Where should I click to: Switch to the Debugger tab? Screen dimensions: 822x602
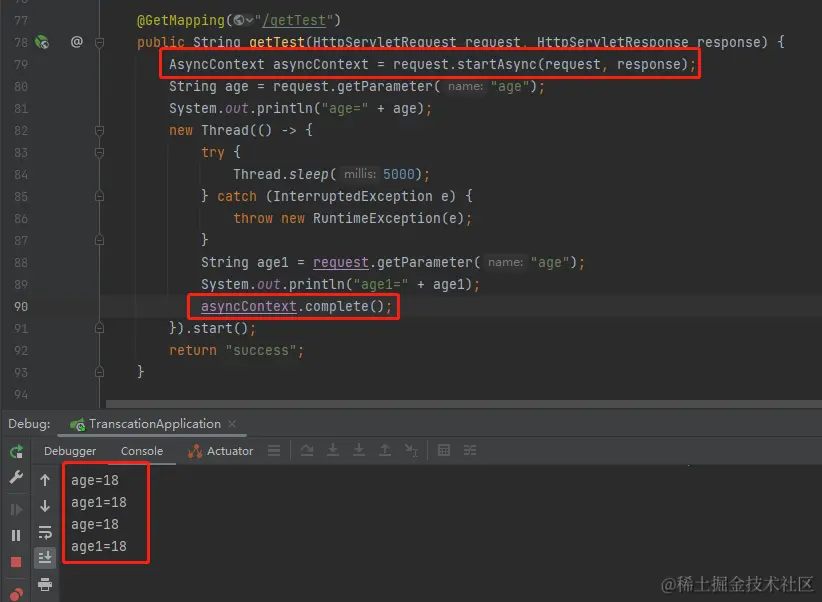[70, 451]
